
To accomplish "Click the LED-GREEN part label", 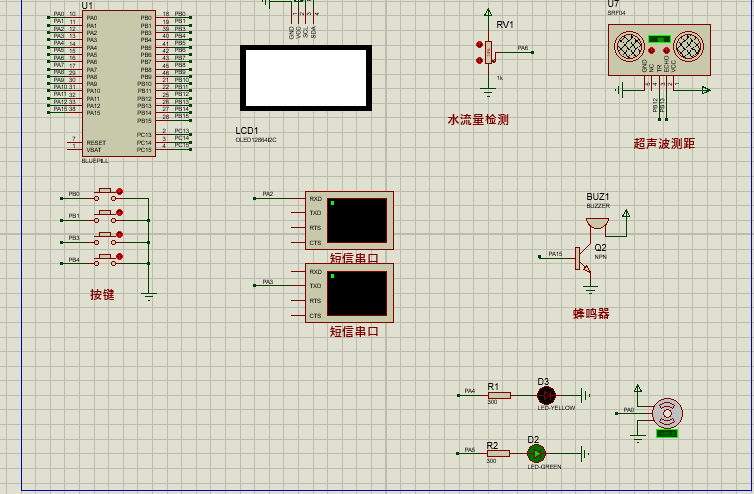I will [544, 467].
